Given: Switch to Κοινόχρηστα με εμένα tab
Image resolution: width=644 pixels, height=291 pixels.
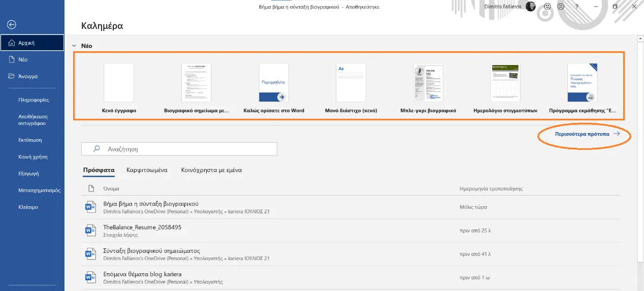Looking at the screenshot, I should coord(211,170).
